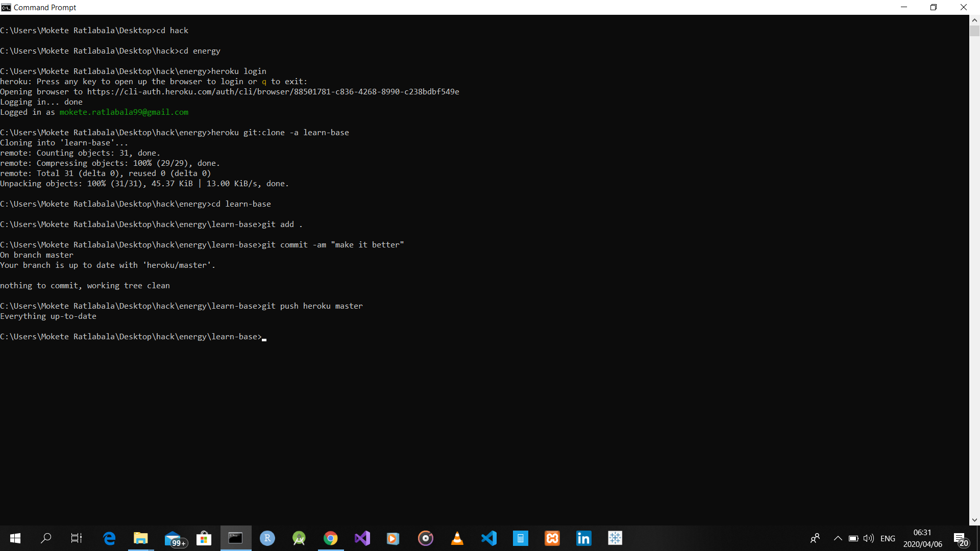The image size is (980, 551).
Task: Open the Command Prompt title-bar system menu
Action: point(6,7)
